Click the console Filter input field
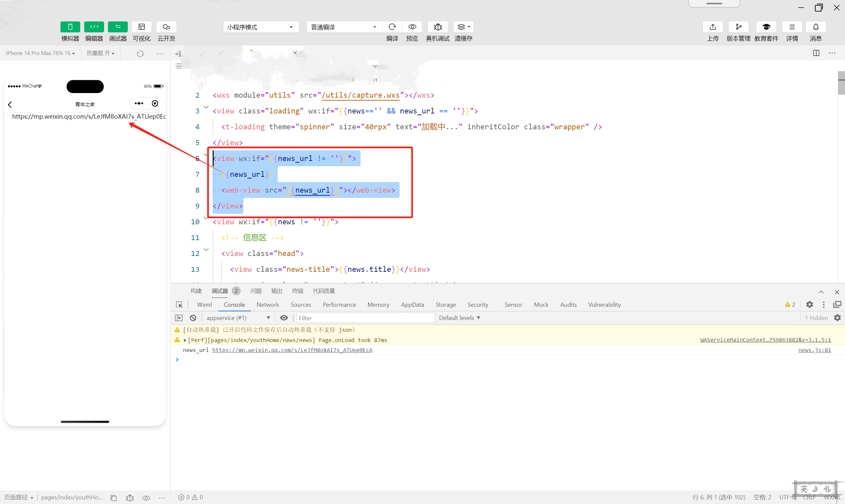The width and height of the screenshot is (845, 504). (365, 318)
